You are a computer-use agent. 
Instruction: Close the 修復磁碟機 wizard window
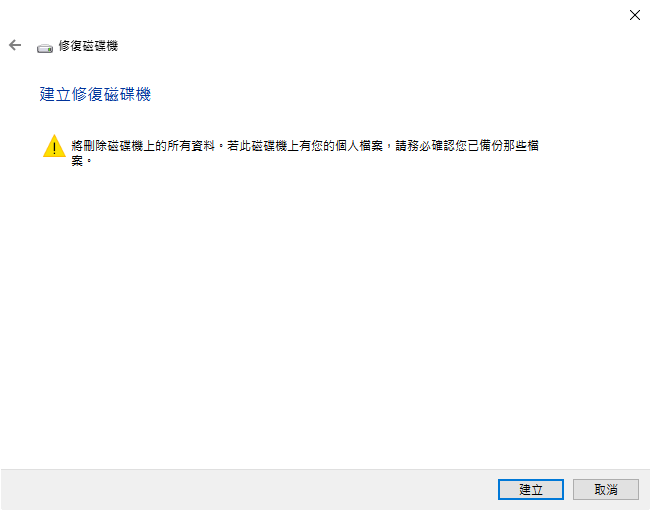click(634, 15)
